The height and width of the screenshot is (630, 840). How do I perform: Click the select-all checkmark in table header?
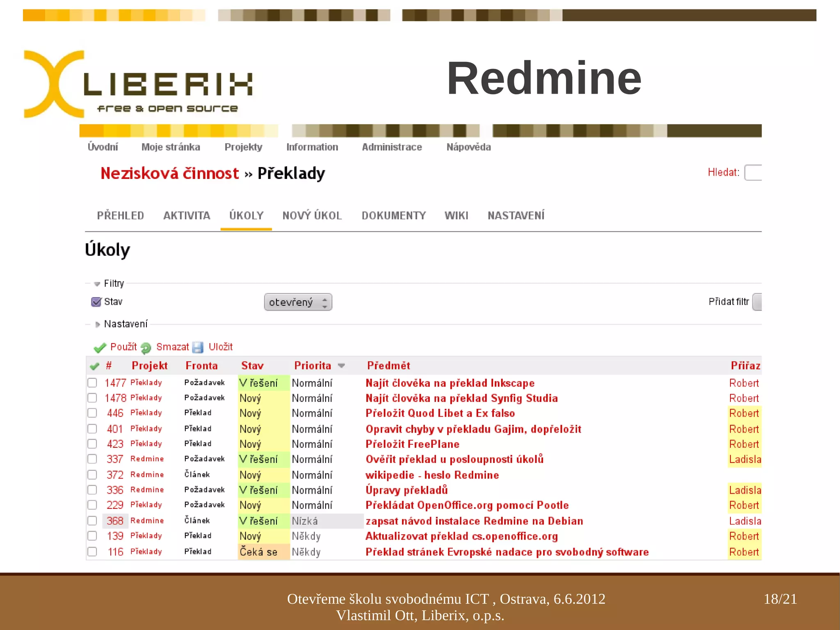pyautogui.click(x=94, y=366)
